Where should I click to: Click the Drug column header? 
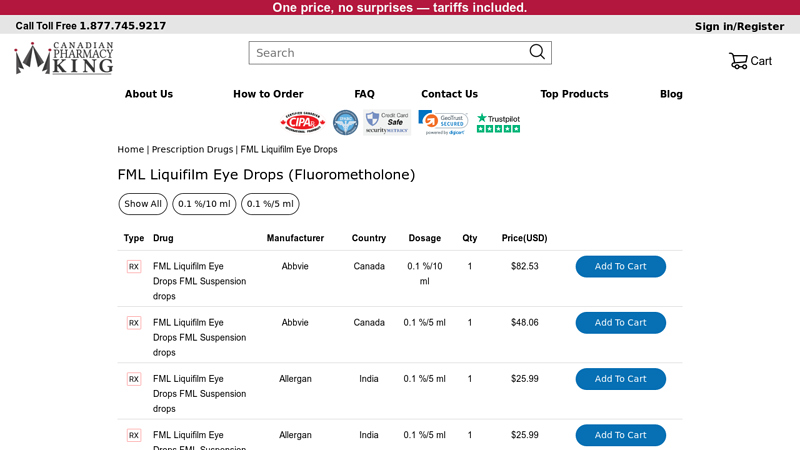[x=163, y=238]
